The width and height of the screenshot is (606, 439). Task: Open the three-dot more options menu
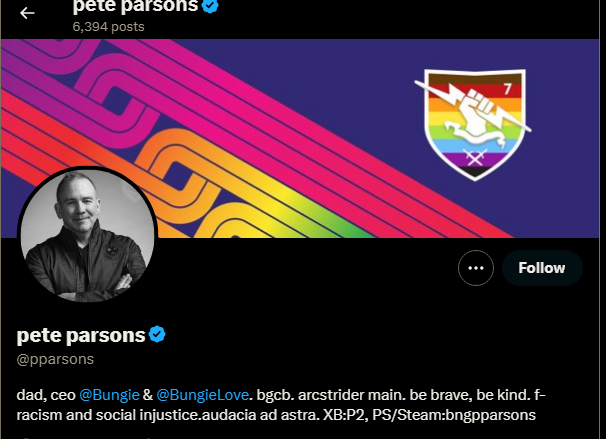click(476, 268)
